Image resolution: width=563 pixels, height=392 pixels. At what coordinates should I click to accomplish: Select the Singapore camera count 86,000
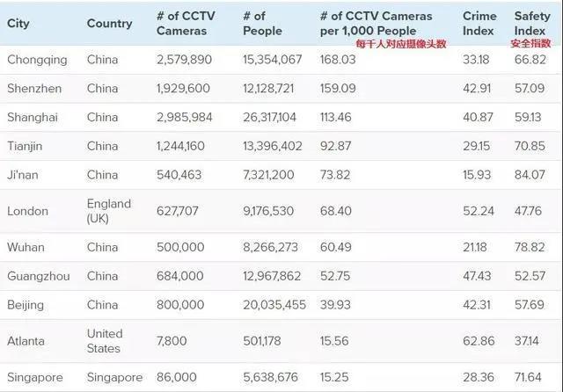pyautogui.click(x=177, y=377)
